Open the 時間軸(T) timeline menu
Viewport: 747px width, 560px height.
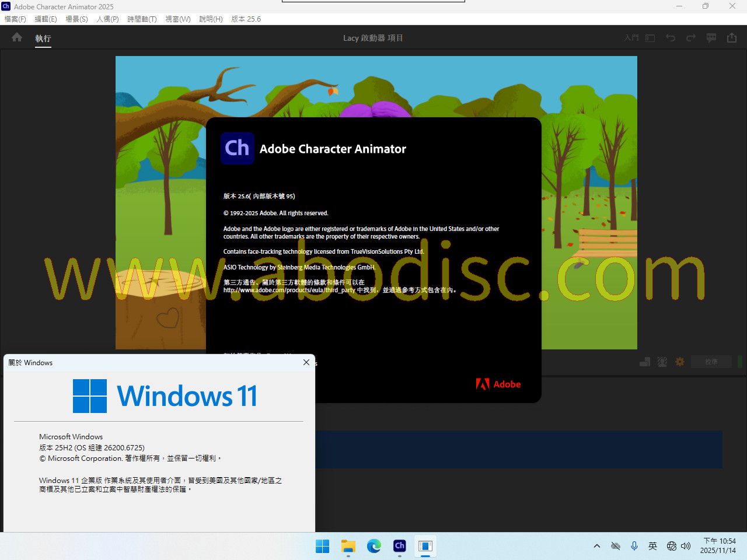pyautogui.click(x=142, y=19)
